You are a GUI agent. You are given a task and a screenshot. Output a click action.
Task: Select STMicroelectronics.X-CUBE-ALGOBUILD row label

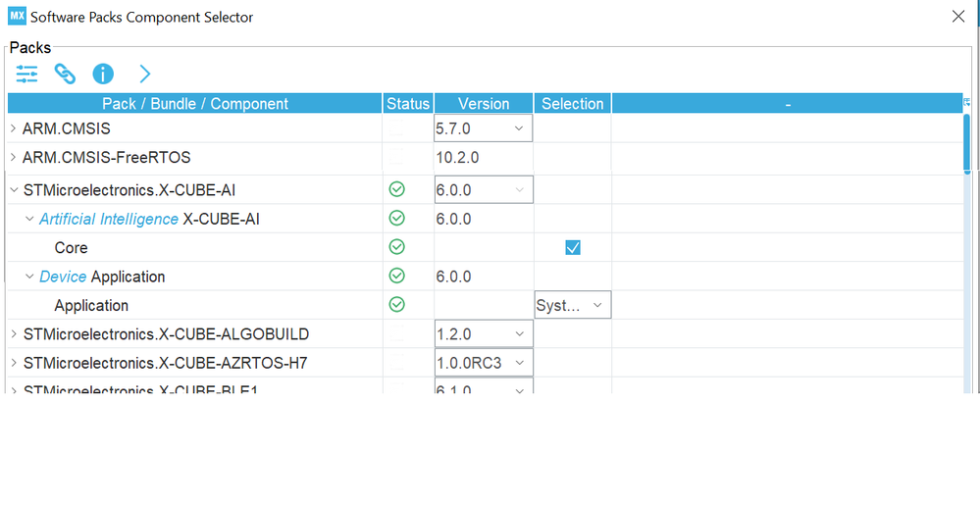pyautogui.click(x=166, y=334)
